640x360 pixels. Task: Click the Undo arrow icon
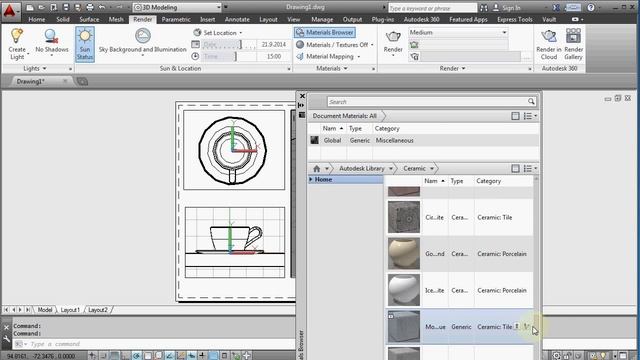(102, 7)
